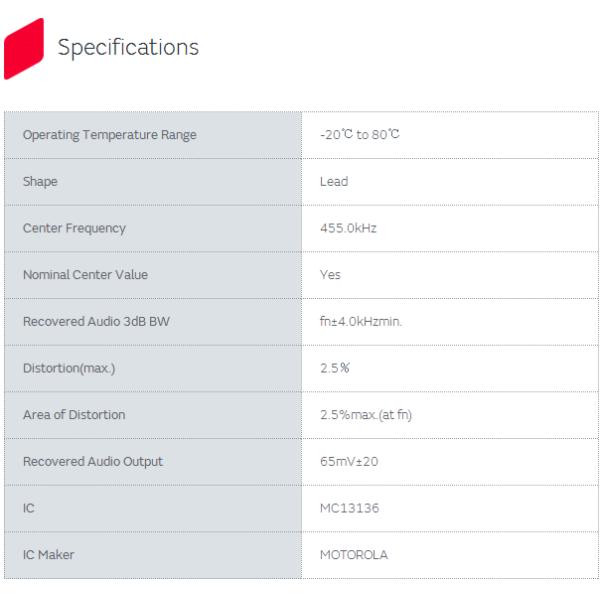Click the 65mV±20 value
Screen dimensions: 600x600
click(x=349, y=461)
